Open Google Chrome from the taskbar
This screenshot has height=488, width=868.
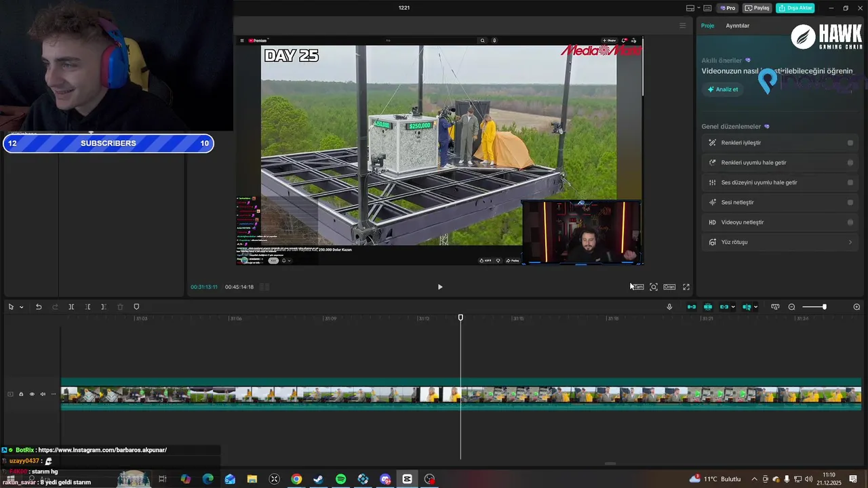coord(296,479)
